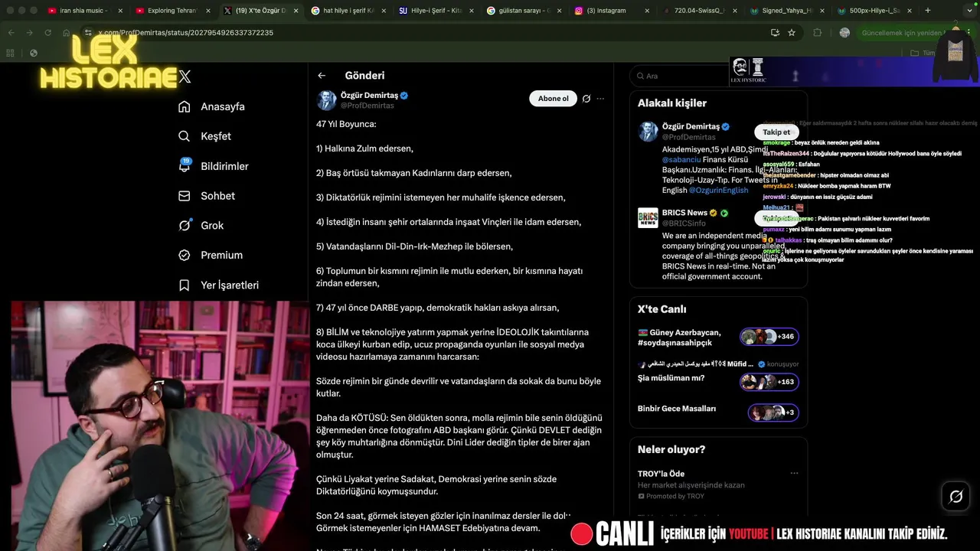Viewport: 980px width, 551px height.
Task: Open Grok from the X sidebar
Action: [x=201, y=225]
